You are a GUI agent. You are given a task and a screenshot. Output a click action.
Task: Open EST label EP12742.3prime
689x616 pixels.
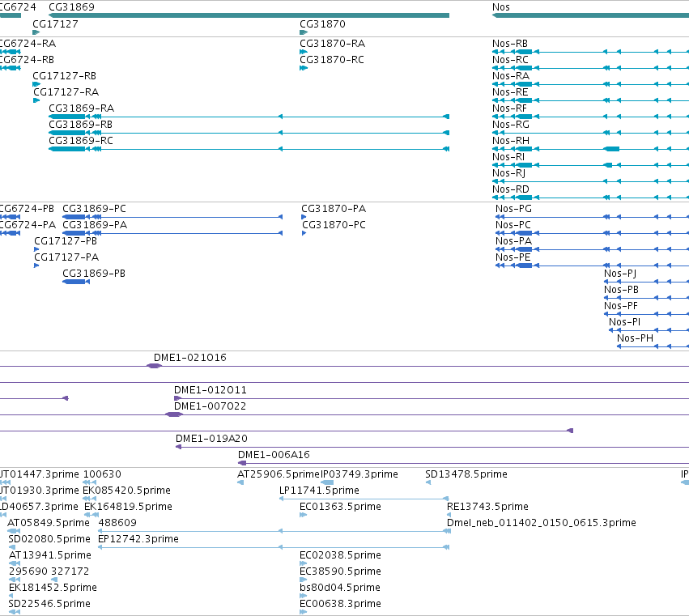[x=138, y=539]
